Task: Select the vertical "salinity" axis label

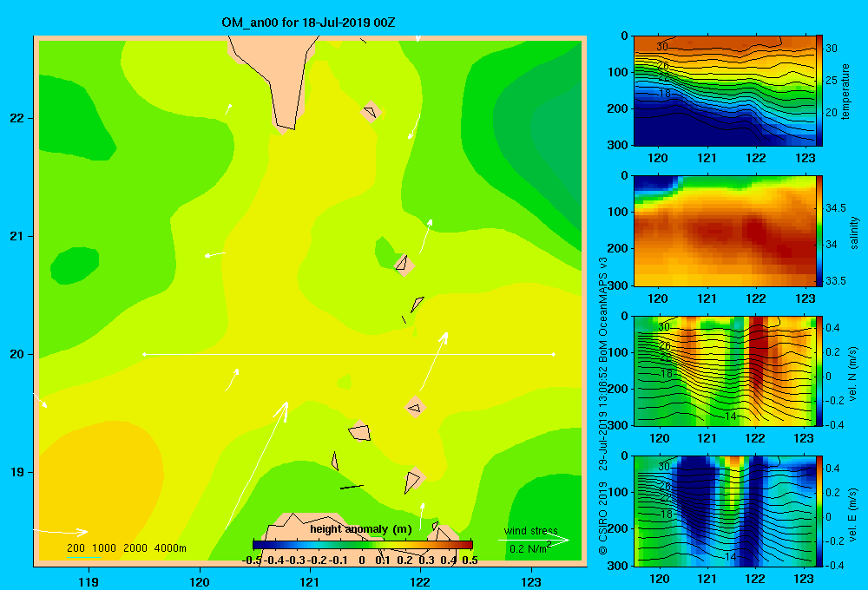Action: [854, 233]
